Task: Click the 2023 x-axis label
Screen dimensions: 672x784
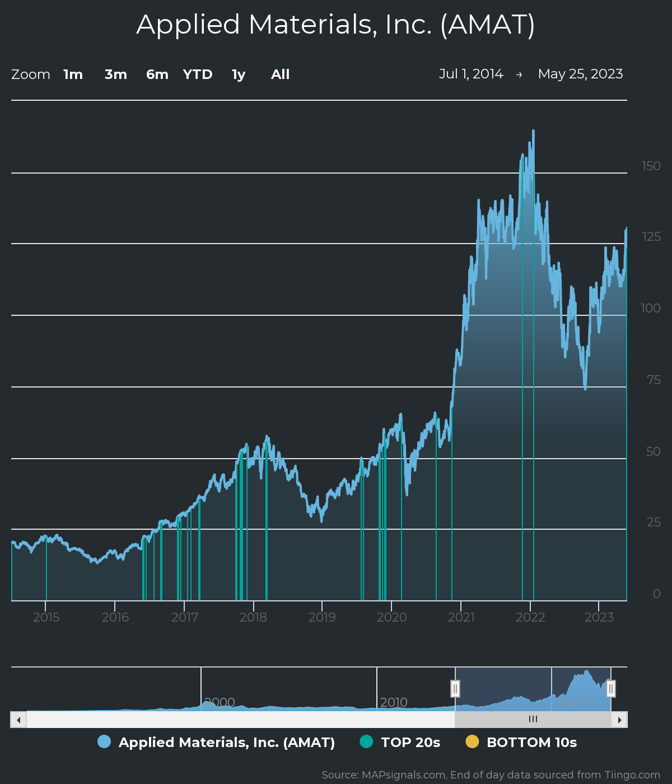Action: coord(599,618)
